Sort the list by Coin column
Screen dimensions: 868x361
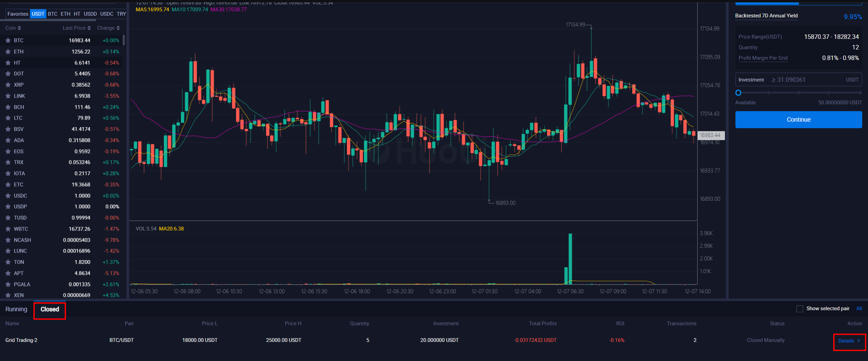point(13,28)
